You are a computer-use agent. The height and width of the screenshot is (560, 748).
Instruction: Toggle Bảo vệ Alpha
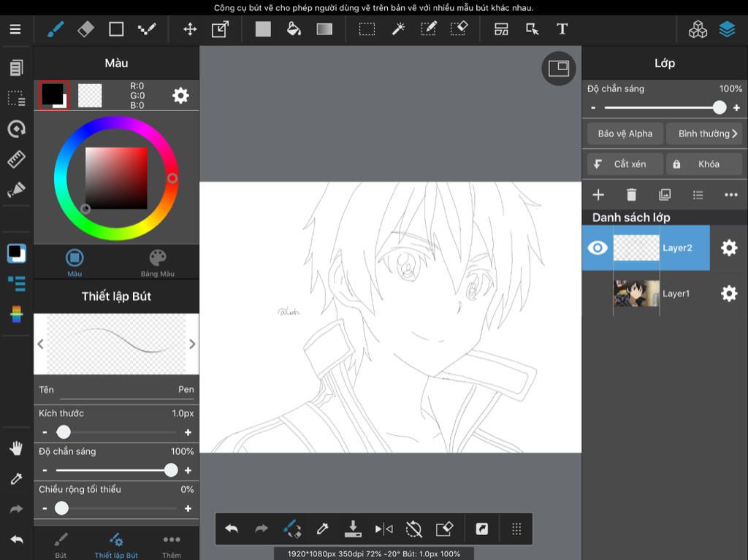click(625, 134)
